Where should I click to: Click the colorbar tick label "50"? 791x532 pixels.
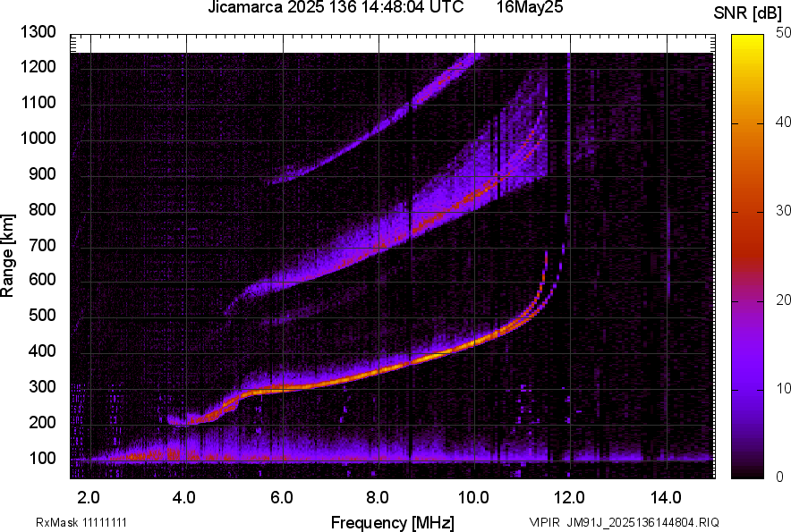(784, 33)
